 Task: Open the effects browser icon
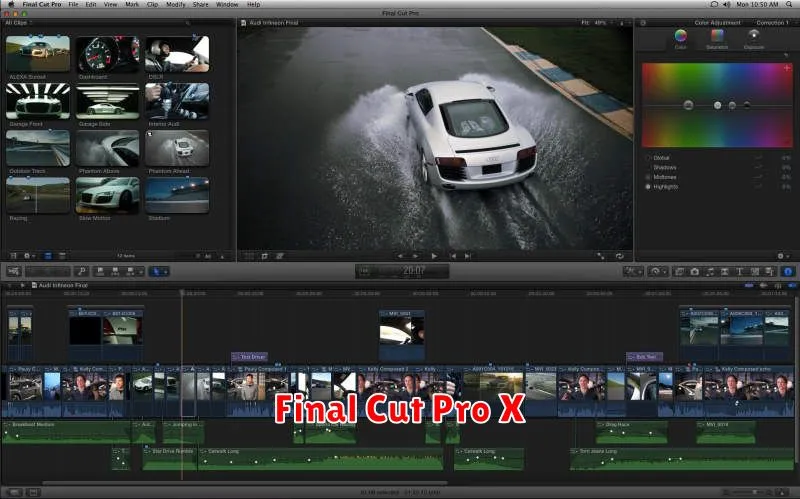679,271
